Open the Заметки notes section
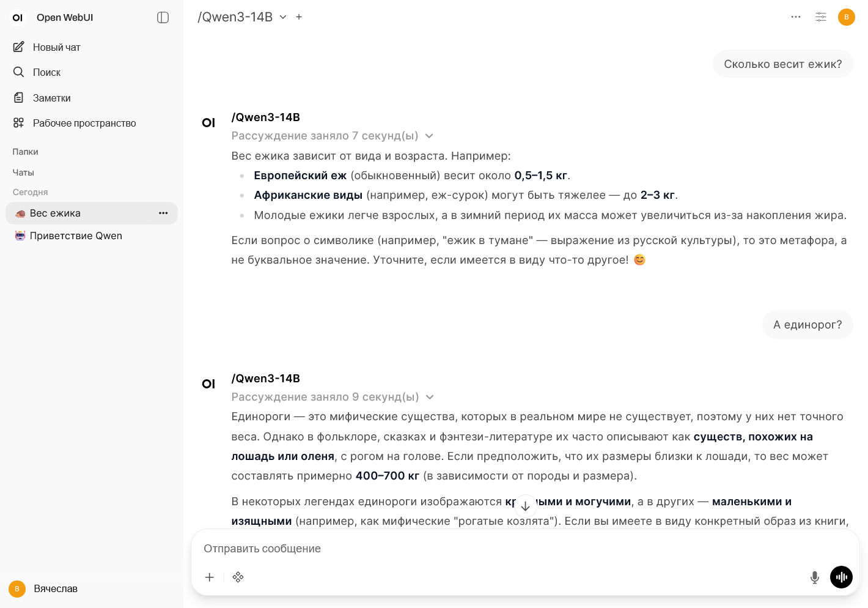 pyautogui.click(x=51, y=98)
